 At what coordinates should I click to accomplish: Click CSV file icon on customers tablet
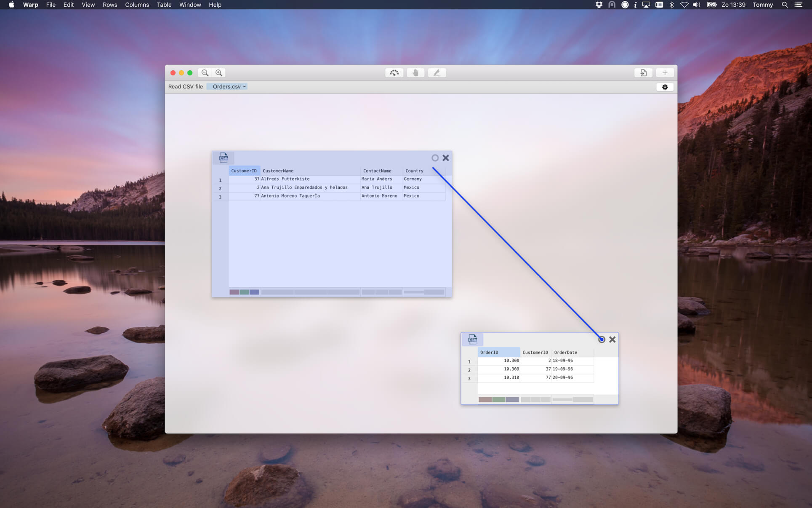(224, 158)
